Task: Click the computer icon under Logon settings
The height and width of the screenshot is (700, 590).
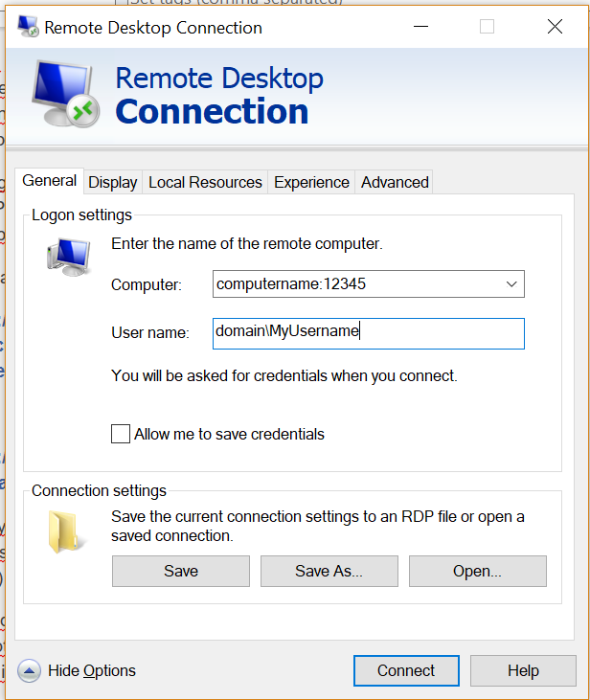Action: pyautogui.click(x=67, y=256)
